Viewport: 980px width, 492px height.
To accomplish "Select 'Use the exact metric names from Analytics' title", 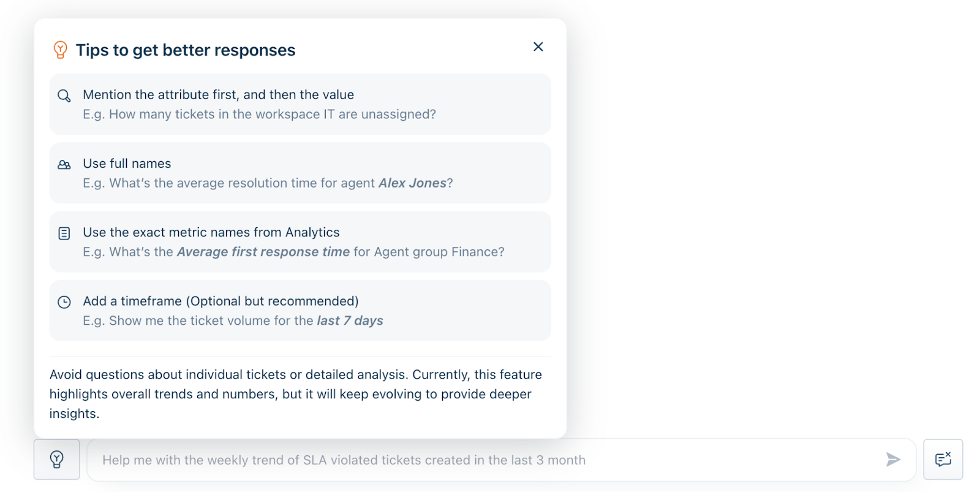I will pyautogui.click(x=211, y=232).
